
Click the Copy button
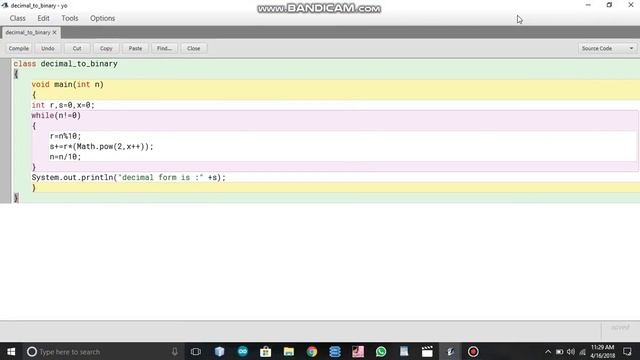(x=106, y=48)
